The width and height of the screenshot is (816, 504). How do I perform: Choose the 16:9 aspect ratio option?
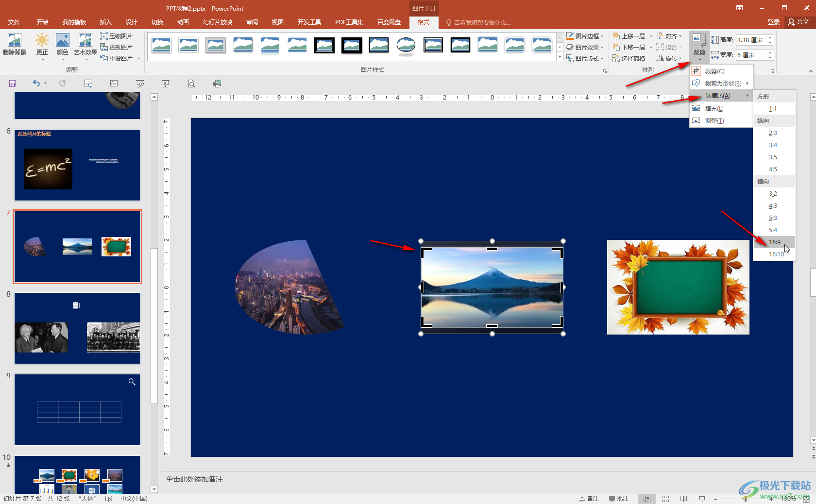(x=774, y=242)
